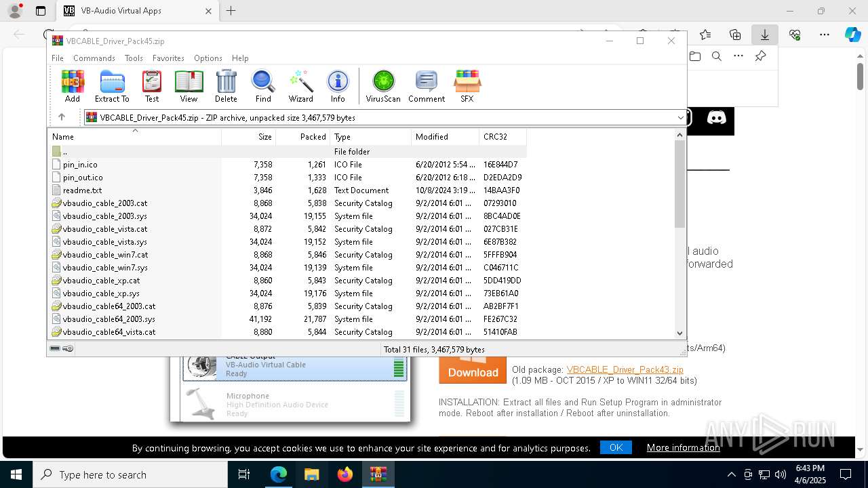
Task: Open the Tools menu
Action: tap(134, 58)
